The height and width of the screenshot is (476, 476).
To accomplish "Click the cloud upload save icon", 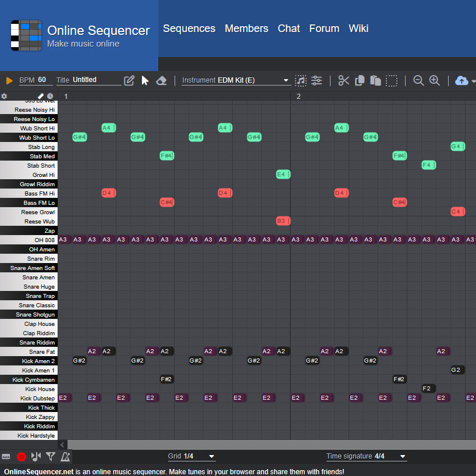I will 461,81.
